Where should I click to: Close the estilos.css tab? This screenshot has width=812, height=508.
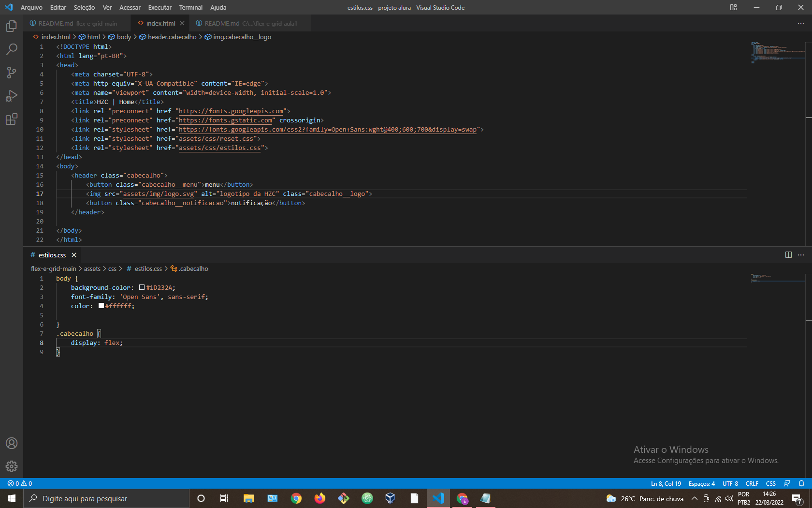pyautogui.click(x=74, y=255)
